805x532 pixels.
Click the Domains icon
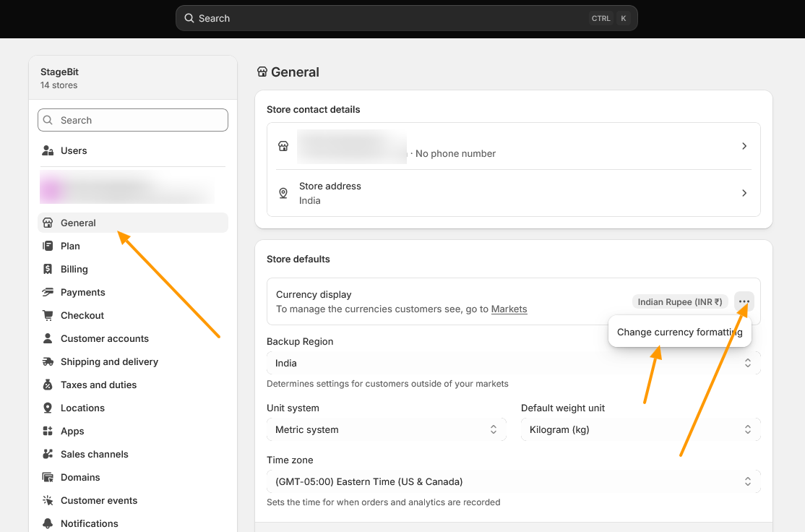[x=48, y=477]
